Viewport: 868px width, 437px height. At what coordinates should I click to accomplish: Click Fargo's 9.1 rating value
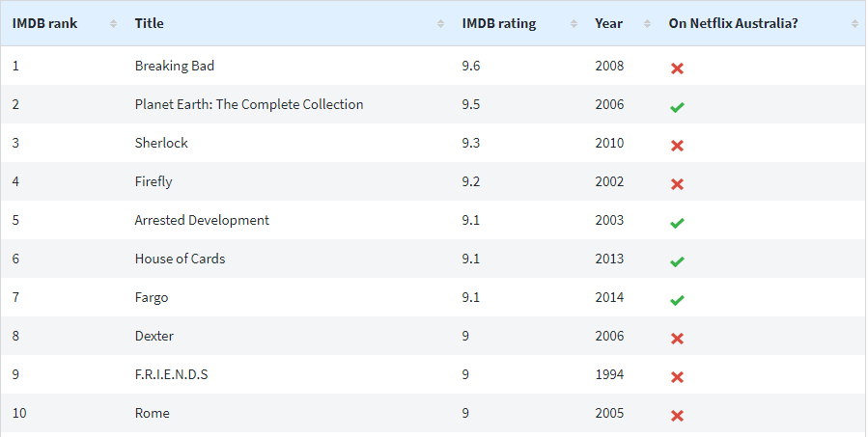tap(471, 297)
